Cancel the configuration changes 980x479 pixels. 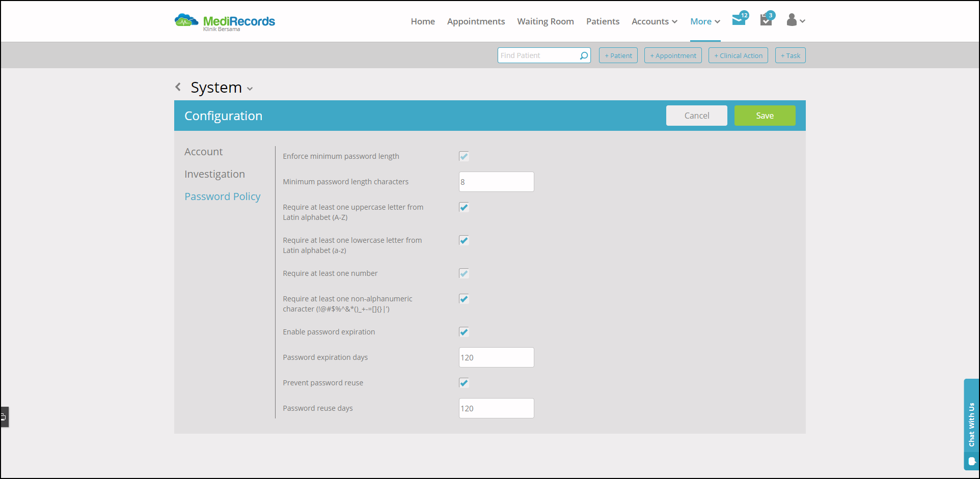(x=696, y=116)
